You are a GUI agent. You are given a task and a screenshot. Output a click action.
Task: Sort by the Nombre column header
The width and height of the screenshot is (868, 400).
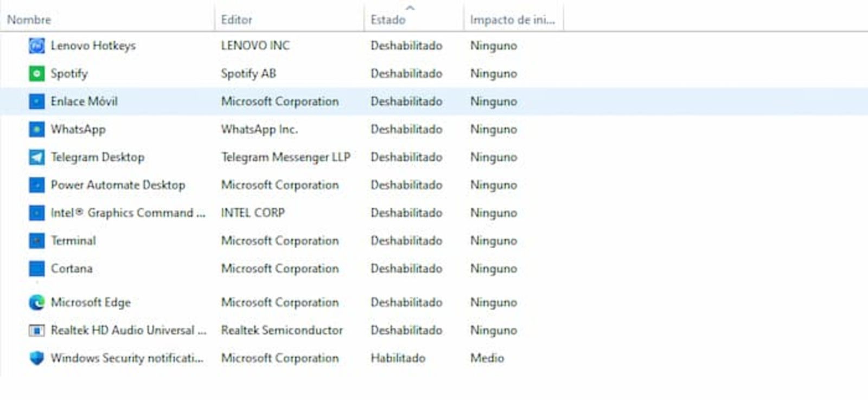[x=29, y=20]
